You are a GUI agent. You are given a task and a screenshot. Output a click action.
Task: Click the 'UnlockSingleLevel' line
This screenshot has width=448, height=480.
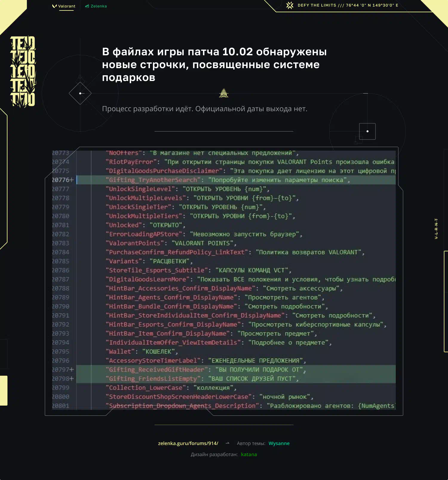coord(188,189)
